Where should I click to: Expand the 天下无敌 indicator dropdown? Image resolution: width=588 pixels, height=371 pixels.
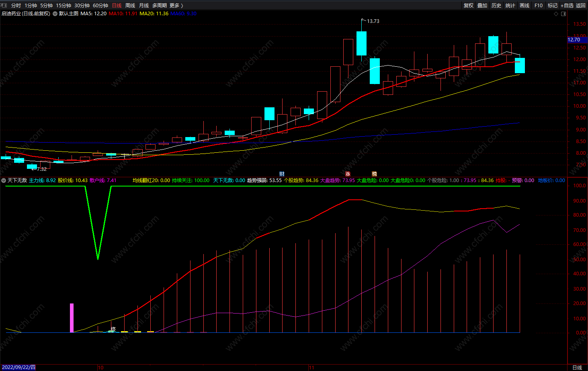point(4,180)
